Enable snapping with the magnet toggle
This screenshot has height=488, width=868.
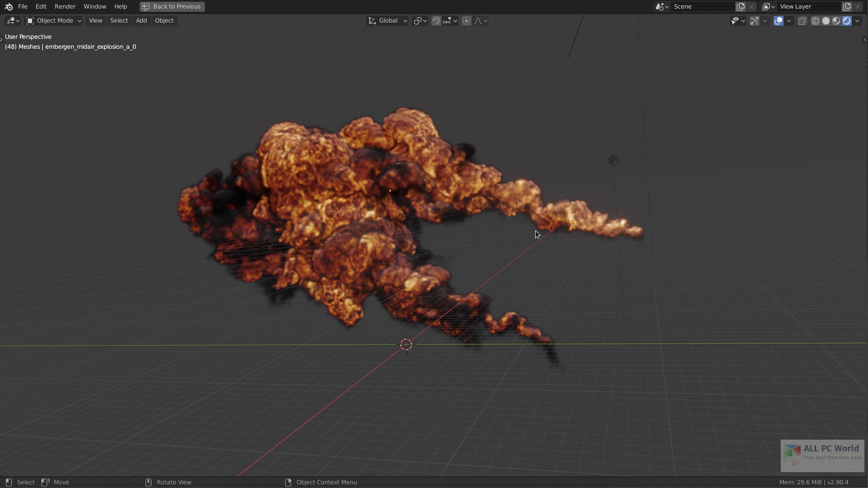(436, 21)
